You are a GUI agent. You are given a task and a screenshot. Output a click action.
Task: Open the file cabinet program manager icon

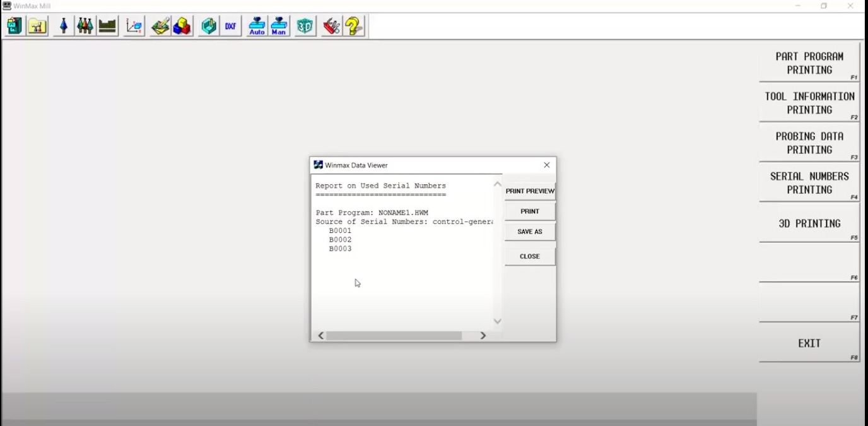(x=15, y=27)
